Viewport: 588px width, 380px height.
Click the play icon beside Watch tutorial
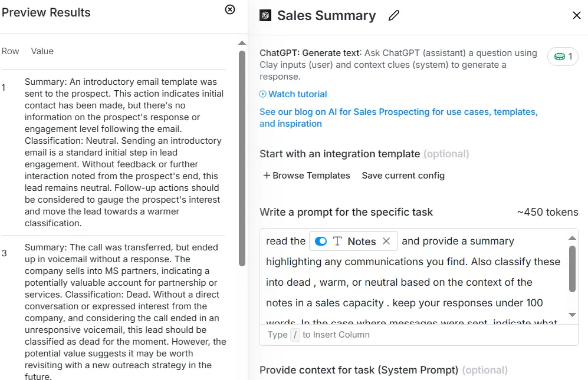pyautogui.click(x=263, y=94)
